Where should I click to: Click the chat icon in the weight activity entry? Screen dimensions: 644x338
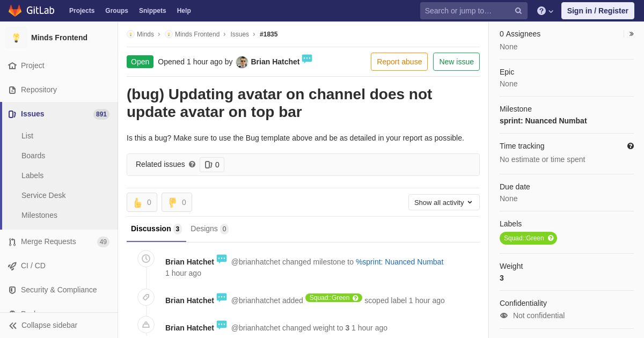(222, 325)
